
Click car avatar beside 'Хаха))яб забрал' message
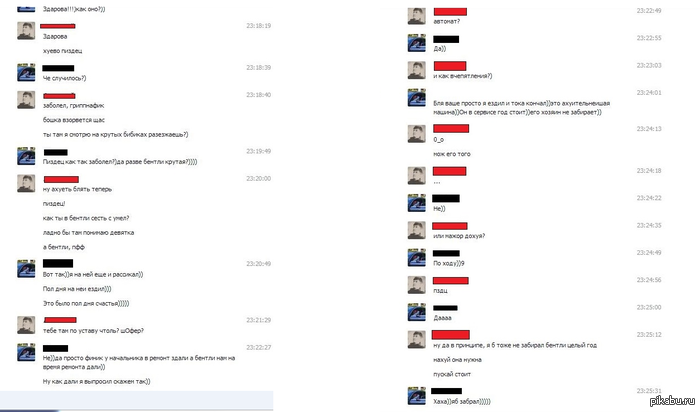click(417, 395)
